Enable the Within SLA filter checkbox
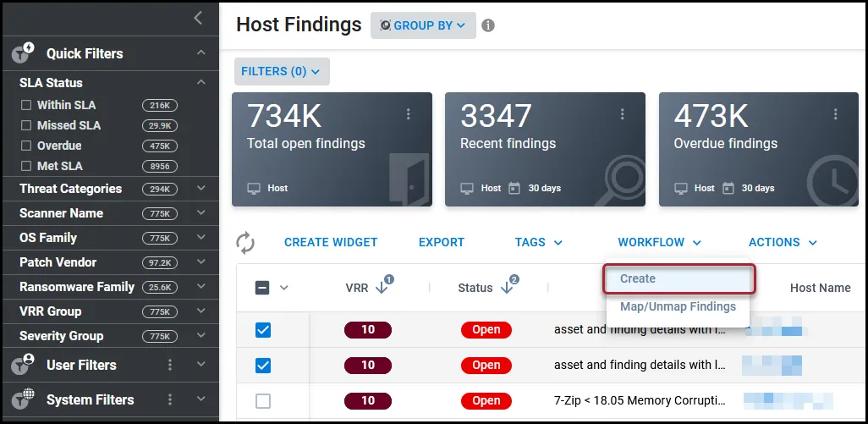 pos(26,105)
